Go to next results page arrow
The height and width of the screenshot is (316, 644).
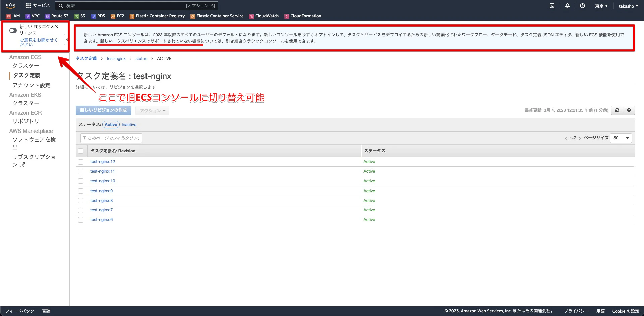[x=580, y=138]
